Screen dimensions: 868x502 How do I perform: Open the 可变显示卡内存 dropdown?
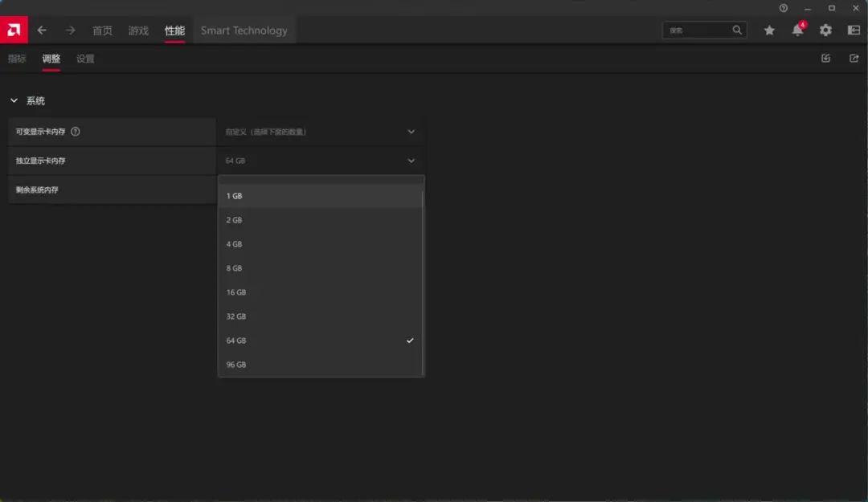coord(321,132)
